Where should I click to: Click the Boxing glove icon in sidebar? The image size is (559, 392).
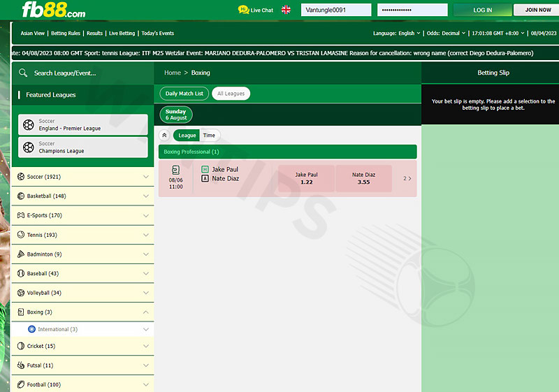pos(21,312)
